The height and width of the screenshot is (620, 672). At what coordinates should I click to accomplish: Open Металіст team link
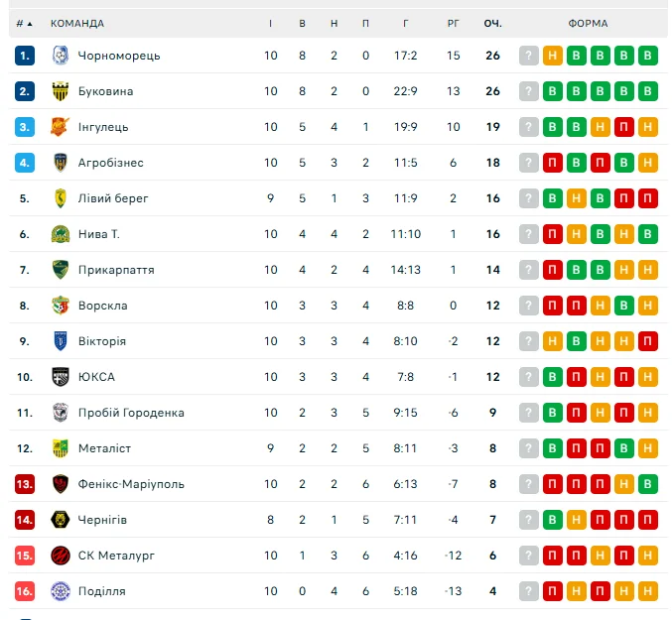click(x=104, y=448)
